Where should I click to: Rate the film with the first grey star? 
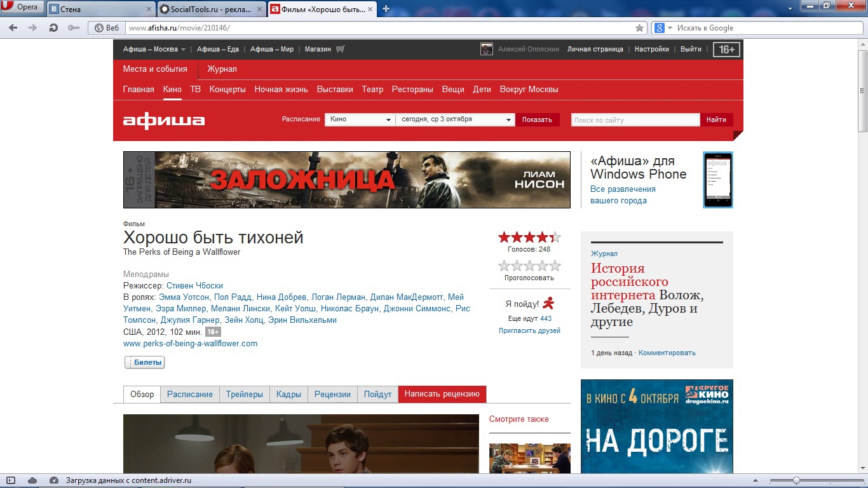pyautogui.click(x=505, y=266)
